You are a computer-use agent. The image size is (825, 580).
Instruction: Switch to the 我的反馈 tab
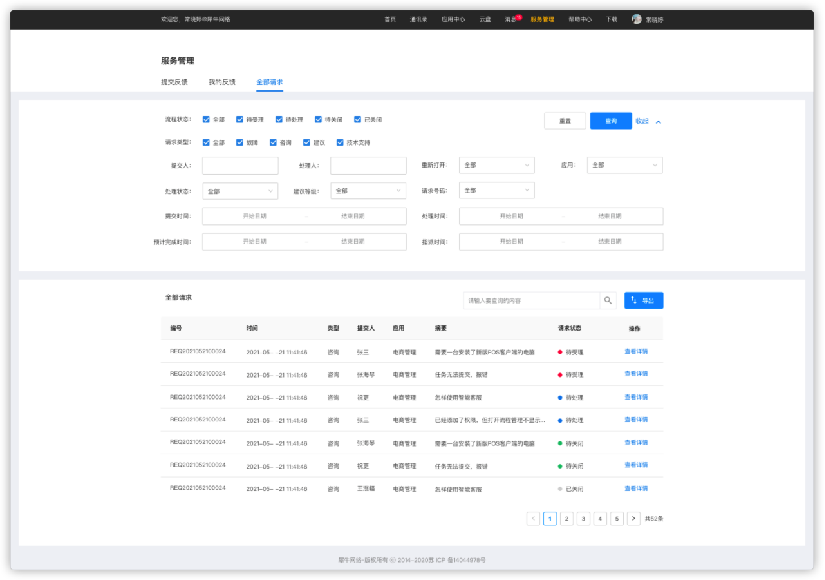(x=222, y=82)
